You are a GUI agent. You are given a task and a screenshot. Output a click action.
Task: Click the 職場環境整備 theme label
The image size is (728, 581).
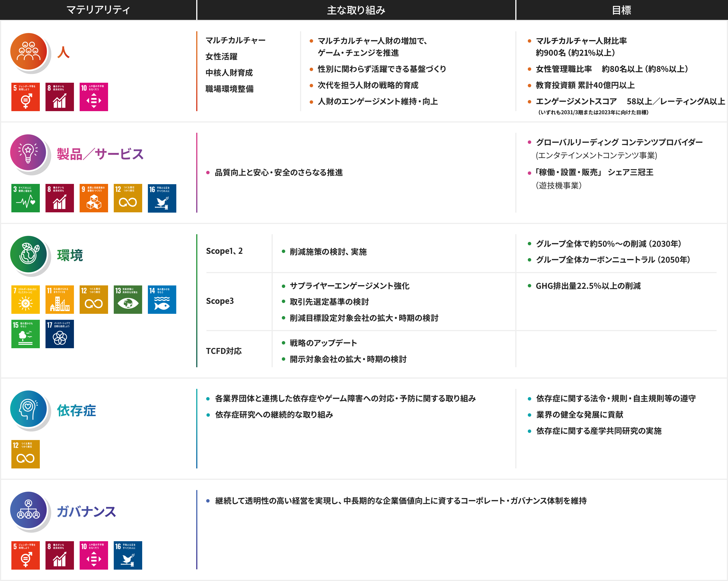[229, 89]
